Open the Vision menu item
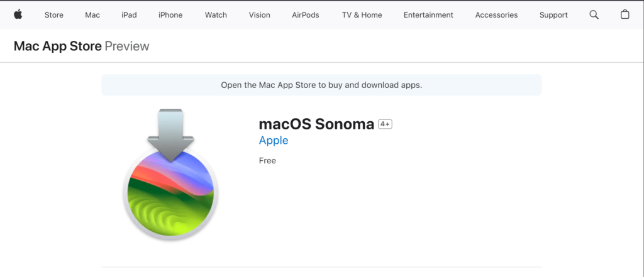644x277 pixels. (260, 15)
